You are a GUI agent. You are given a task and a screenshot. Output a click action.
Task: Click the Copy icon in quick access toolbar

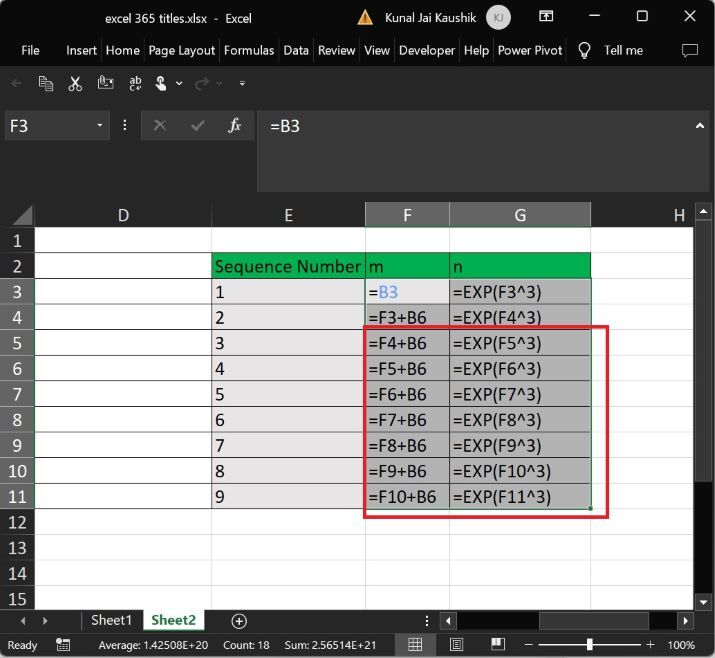pos(46,84)
